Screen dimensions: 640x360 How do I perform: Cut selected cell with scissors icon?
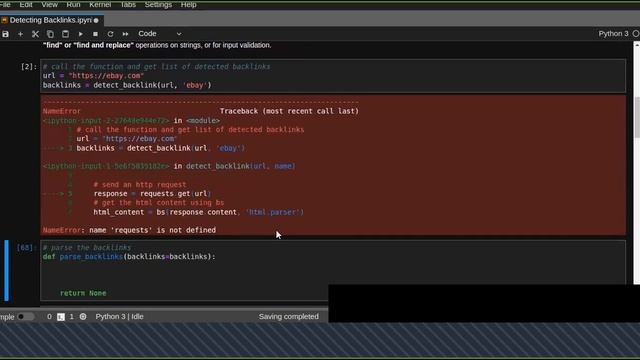35,34
